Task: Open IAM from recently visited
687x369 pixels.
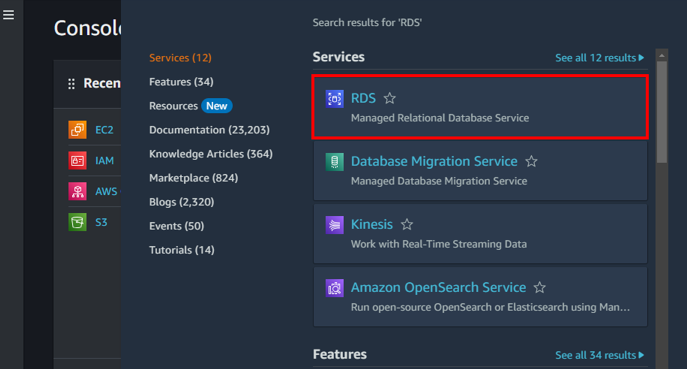Action: click(x=104, y=161)
